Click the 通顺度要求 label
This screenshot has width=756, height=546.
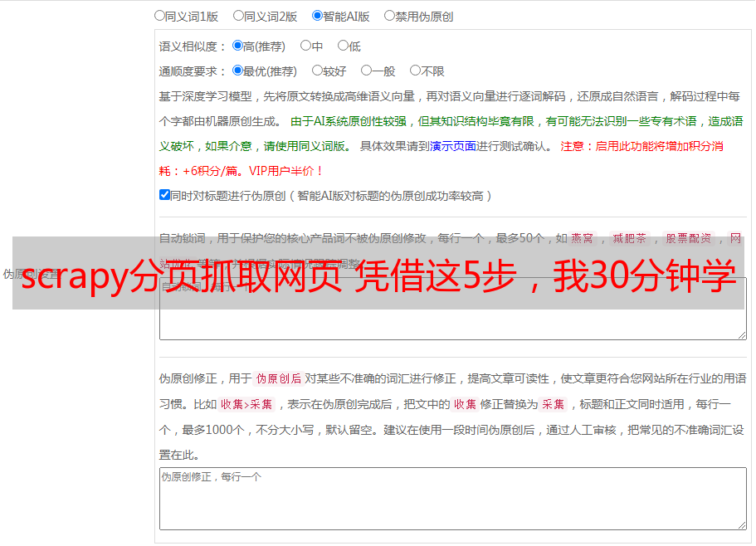193,71
